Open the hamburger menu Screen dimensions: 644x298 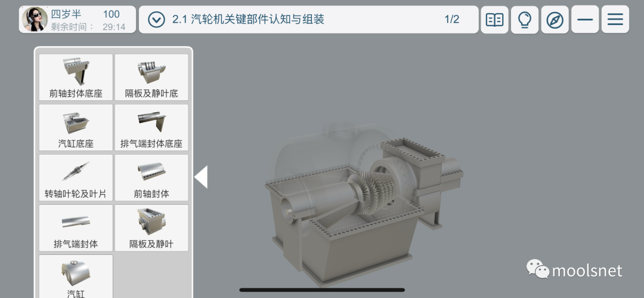pos(615,19)
